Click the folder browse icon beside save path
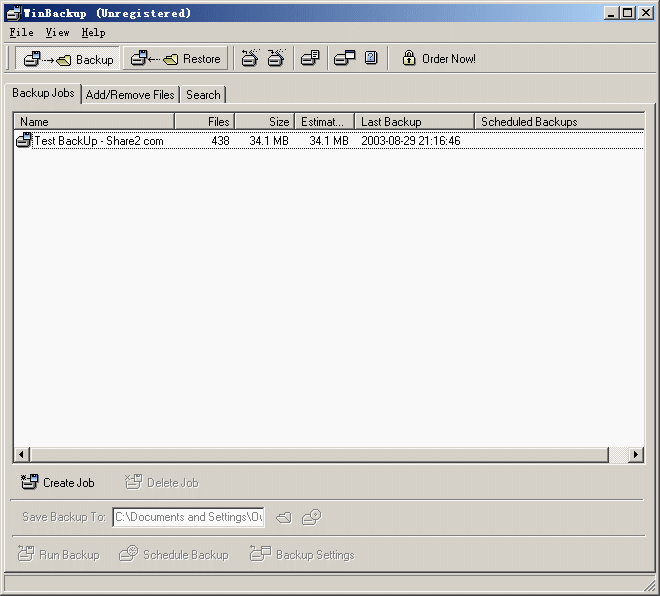The height and width of the screenshot is (596, 660). pyautogui.click(x=284, y=517)
